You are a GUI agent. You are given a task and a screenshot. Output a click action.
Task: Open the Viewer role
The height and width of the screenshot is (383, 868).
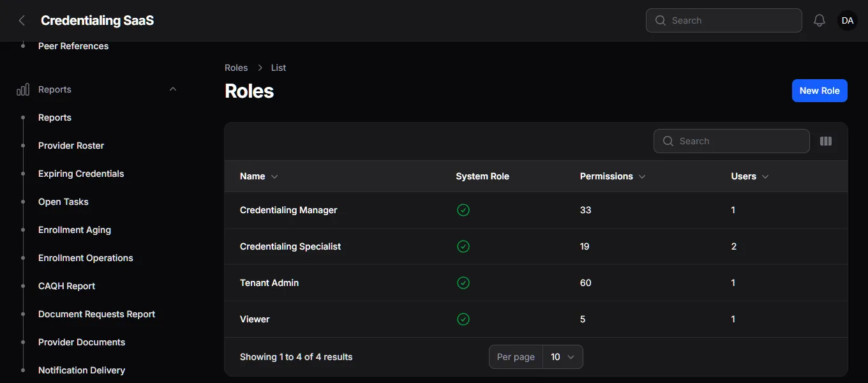point(255,319)
